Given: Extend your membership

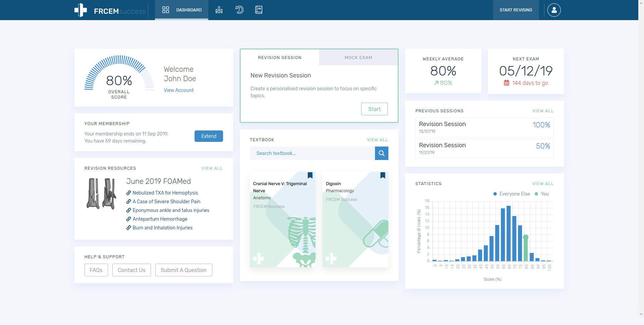Looking at the screenshot, I should click(x=209, y=136).
